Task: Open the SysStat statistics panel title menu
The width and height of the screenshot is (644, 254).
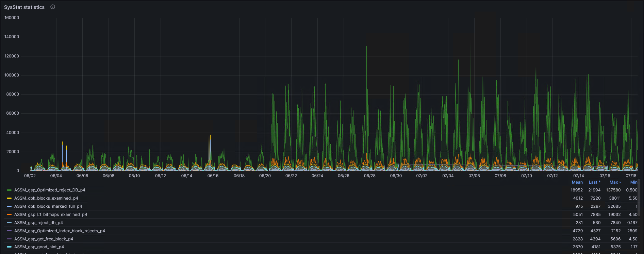Action: pos(24,7)
